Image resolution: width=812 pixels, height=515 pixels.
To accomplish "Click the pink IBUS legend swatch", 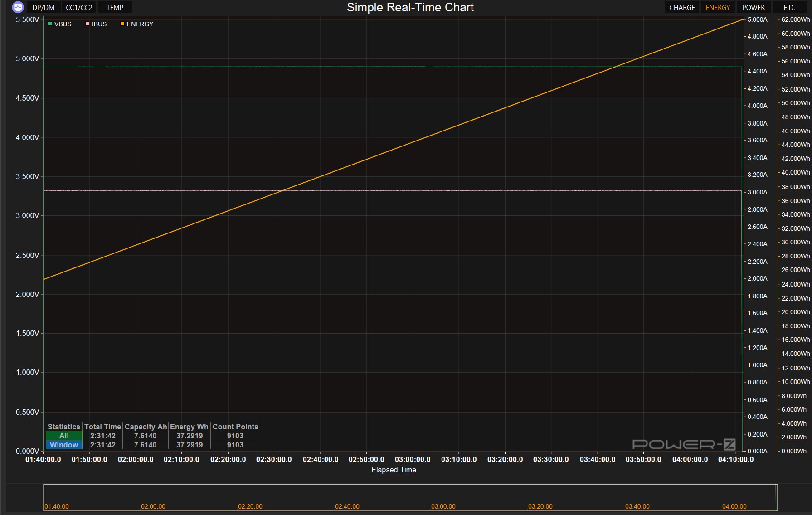I will point(88,24).
